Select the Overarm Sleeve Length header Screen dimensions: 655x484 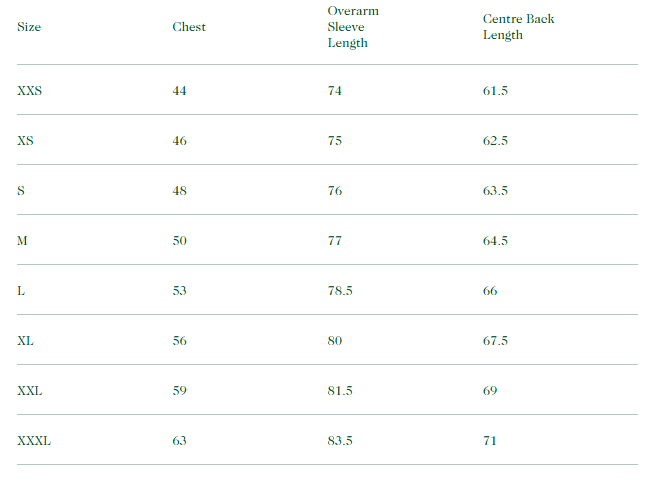(353, 27)
